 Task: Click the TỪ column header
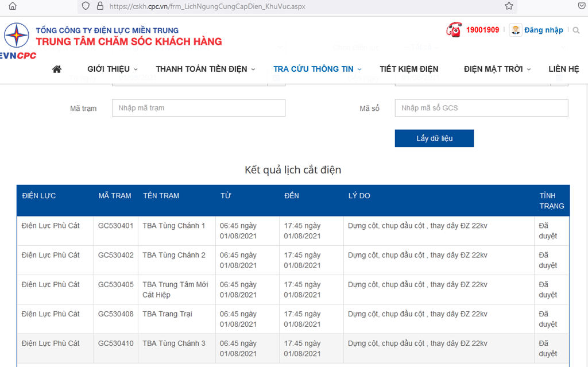pyautogui.click(x=225, y=195)
